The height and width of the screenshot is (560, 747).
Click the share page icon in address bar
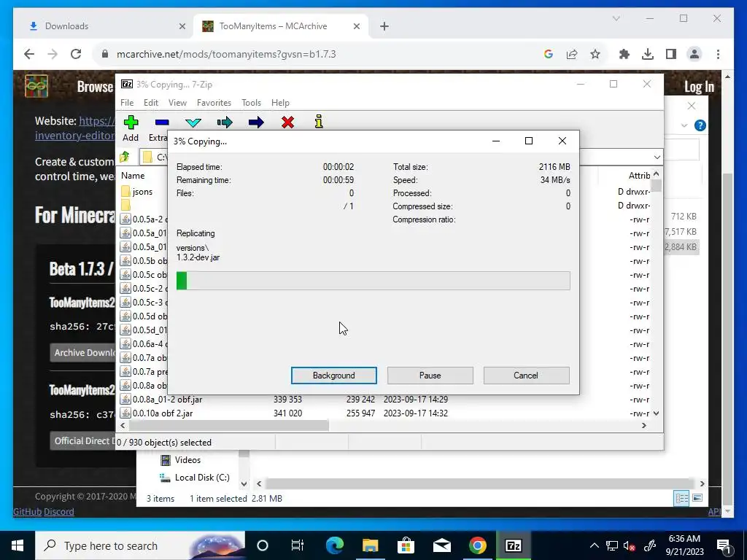(x=572, y=54)
